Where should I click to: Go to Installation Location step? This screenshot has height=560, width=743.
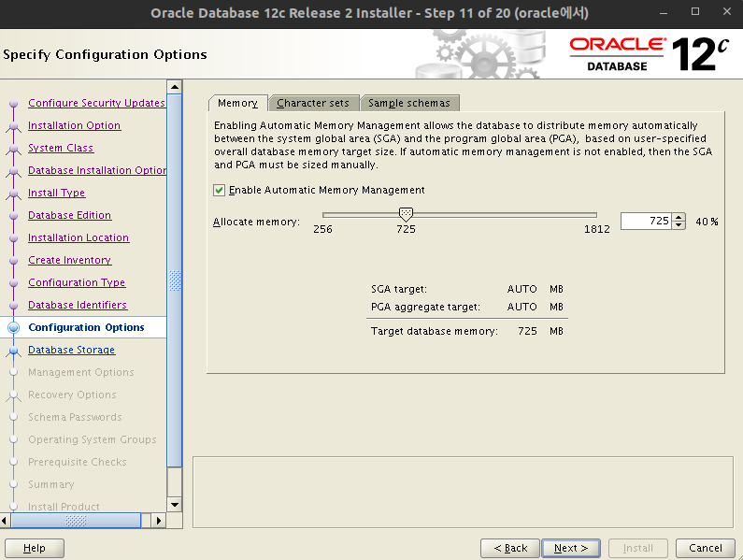[79, 237]
